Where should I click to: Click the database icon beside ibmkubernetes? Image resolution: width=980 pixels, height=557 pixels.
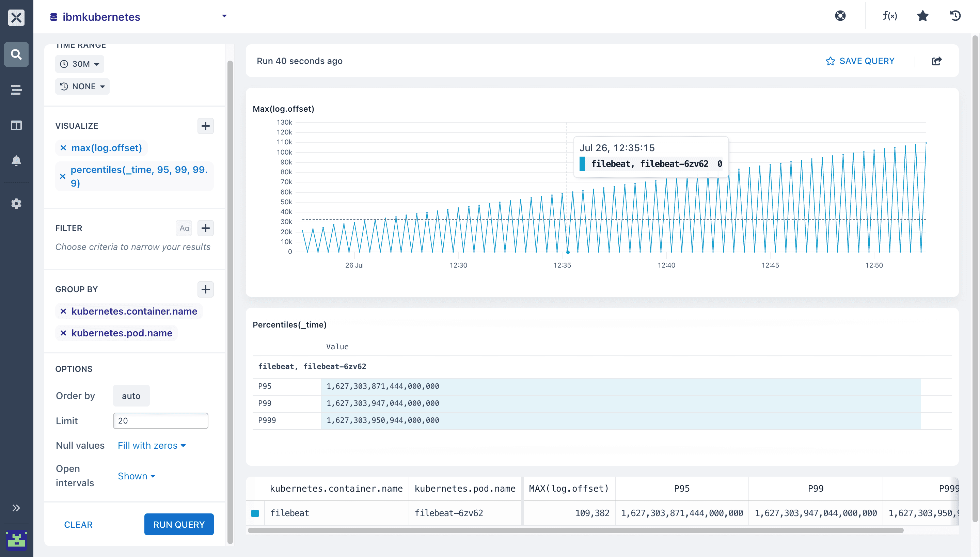54,17
